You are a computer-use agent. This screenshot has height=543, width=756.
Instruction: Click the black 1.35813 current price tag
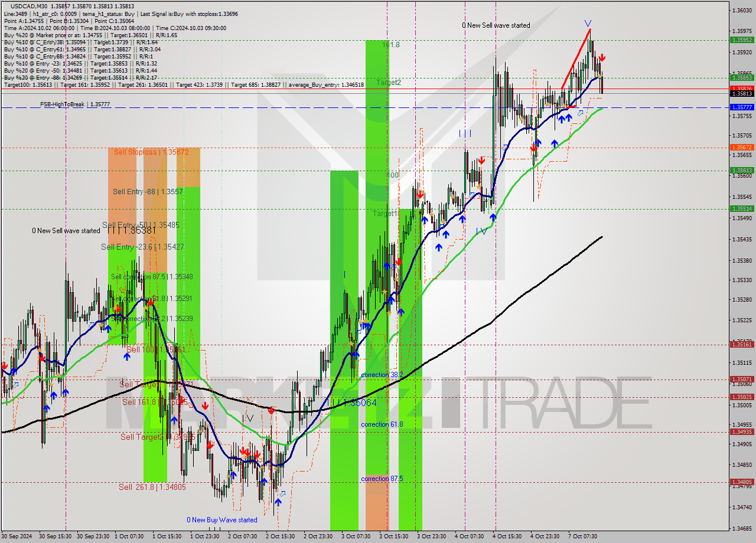[742, 94]
